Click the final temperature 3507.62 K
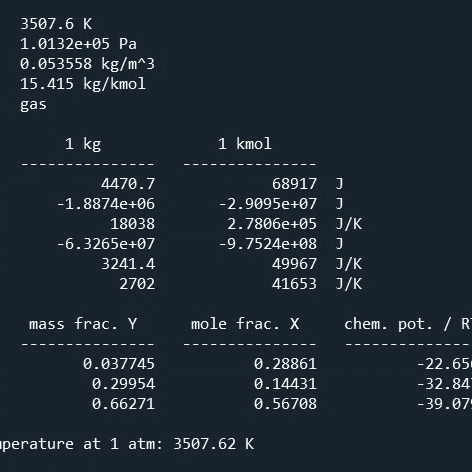The height and width of the screenshot is (472, 472). coord(214,444)
